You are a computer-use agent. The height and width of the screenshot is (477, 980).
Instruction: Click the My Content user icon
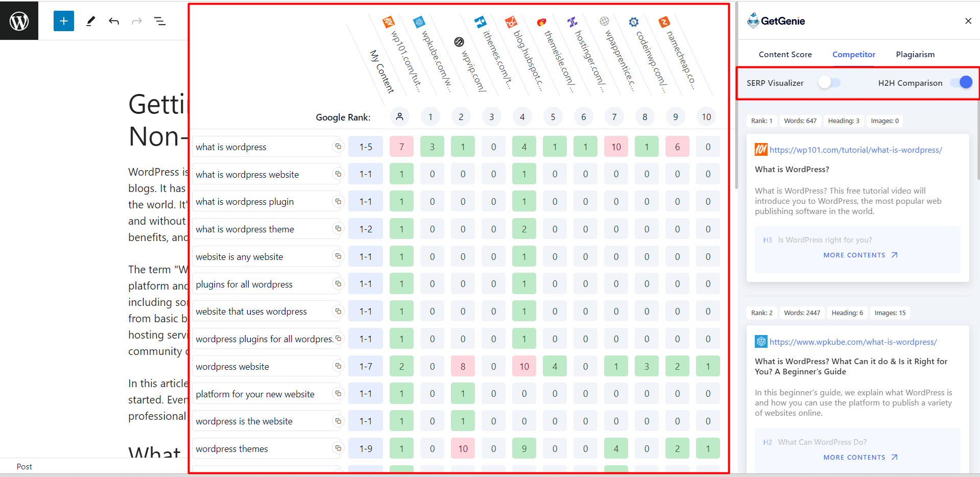pos(400,116)
